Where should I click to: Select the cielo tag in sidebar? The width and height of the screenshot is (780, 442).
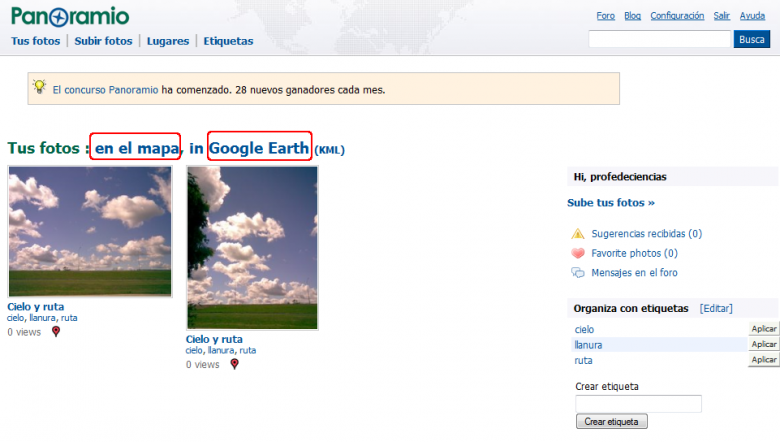tap(584, 329)
